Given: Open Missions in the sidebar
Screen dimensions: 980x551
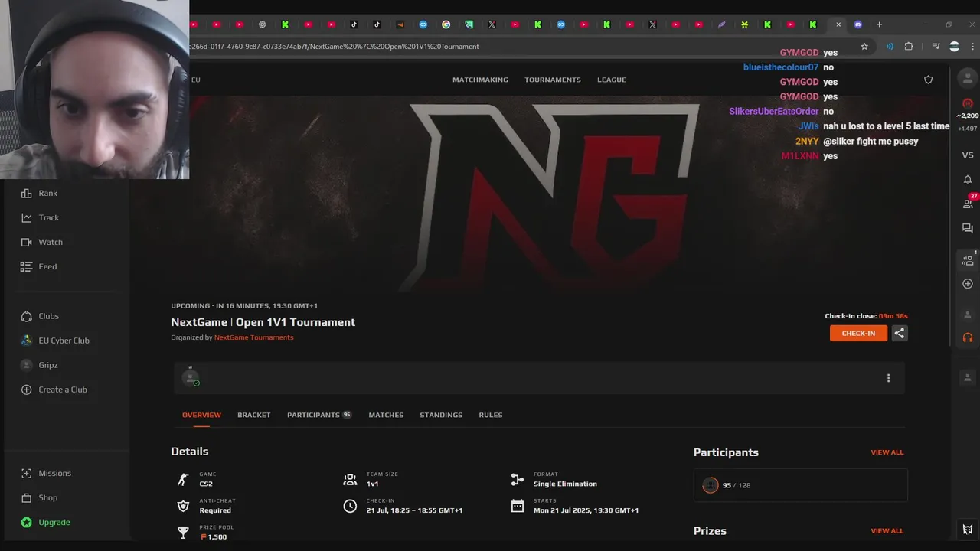Looking at the screenshot, I should click(46, 473).
